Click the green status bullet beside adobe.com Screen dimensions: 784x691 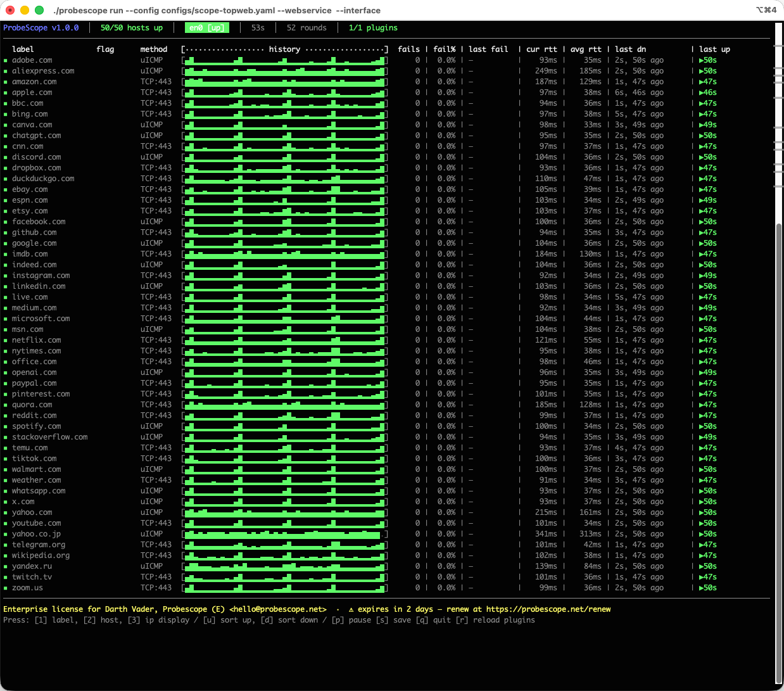[x=6, y=61]
